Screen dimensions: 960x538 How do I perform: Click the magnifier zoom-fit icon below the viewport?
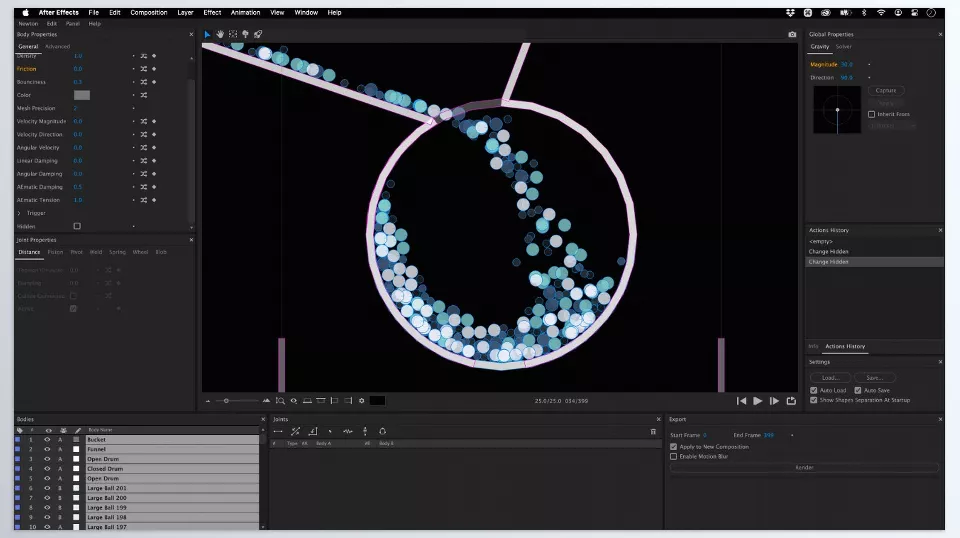click(280, 401)
